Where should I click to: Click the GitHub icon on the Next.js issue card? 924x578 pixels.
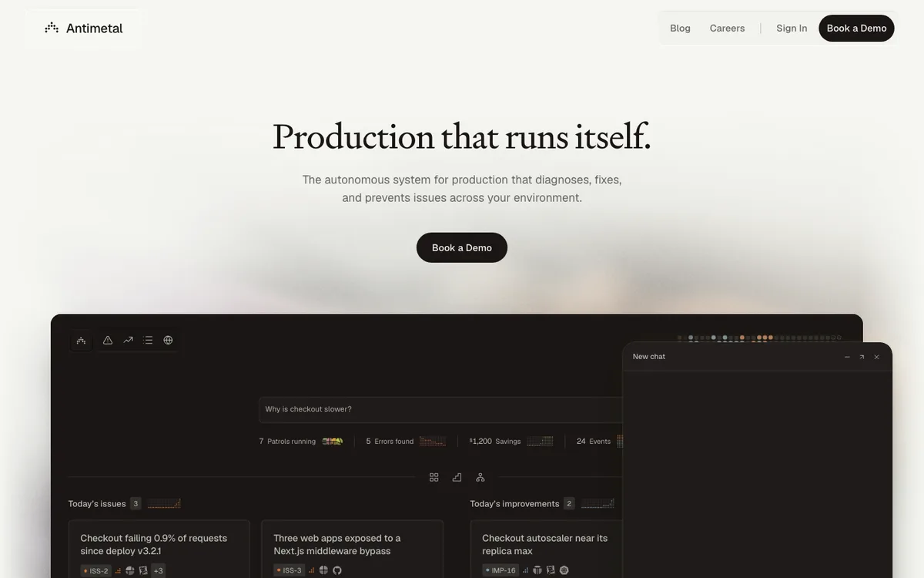tap(336, 570)
